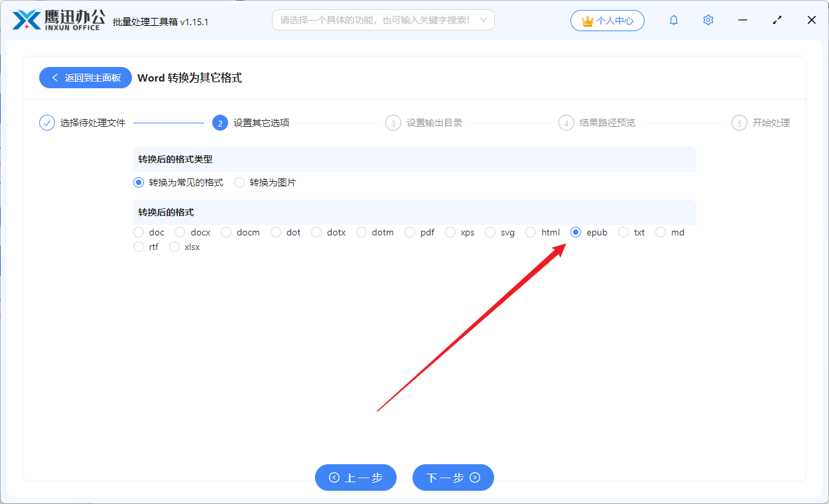Viewport: 829px width, 504px height.
Task: Return to main panel via 返回到主面板
Action: point(86,78)
